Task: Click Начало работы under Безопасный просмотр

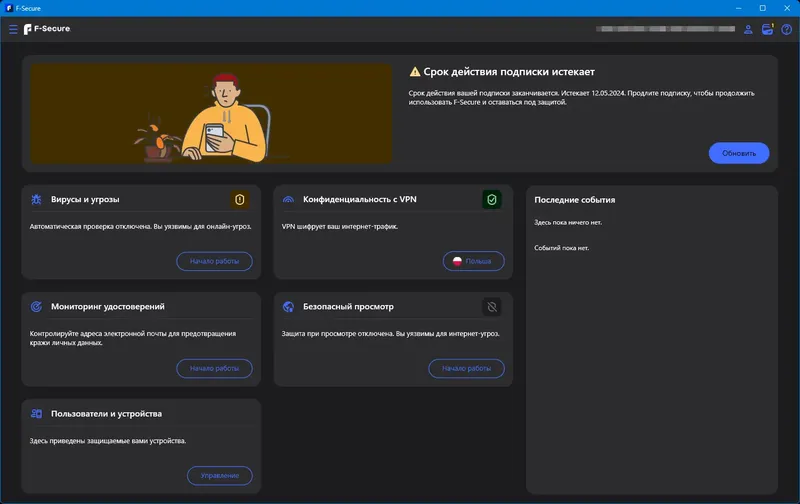Action: [x=466, y=368]
